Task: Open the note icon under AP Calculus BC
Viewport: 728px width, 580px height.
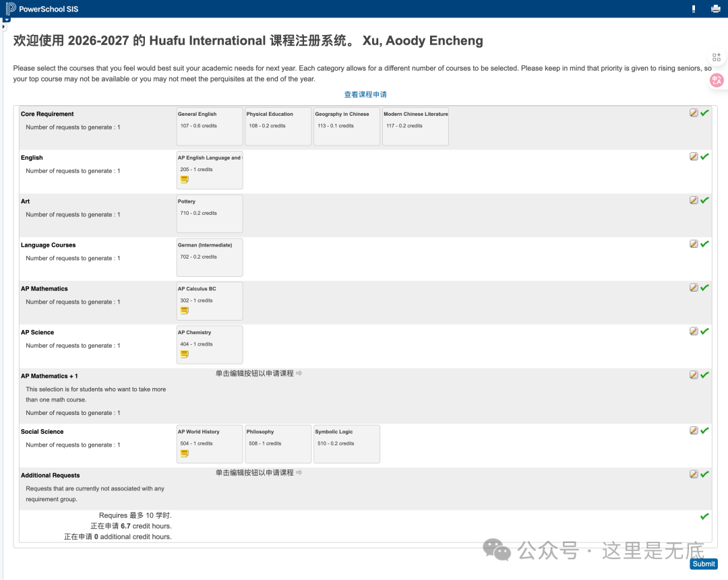Action: pos(185,311)
